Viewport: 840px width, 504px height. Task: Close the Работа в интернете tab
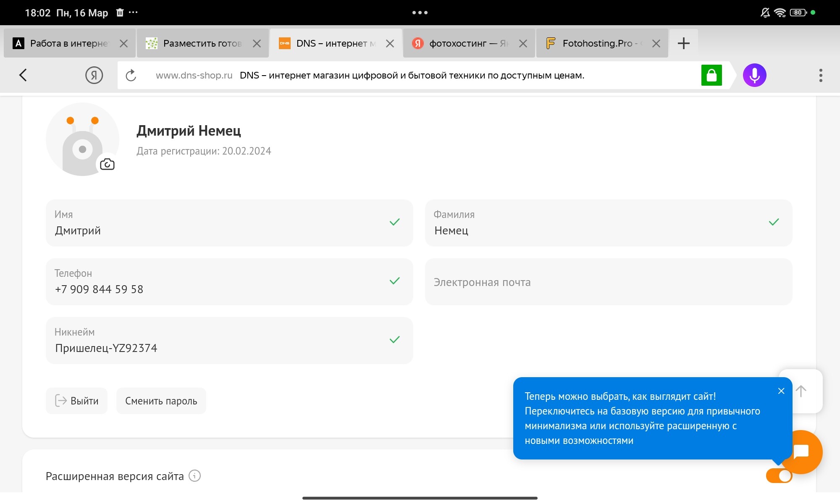pyautogui.click(x=123, y=43)
